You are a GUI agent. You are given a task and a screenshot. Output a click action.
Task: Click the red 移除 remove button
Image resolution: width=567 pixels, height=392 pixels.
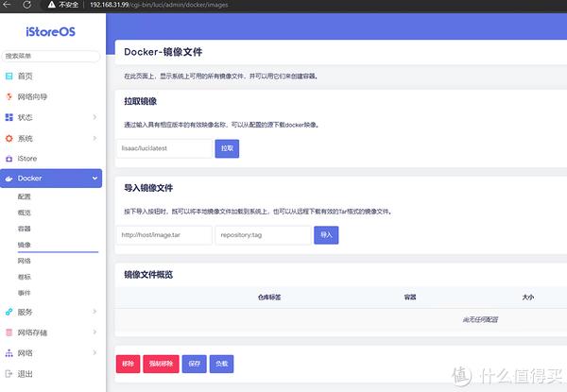click(128, 364)
